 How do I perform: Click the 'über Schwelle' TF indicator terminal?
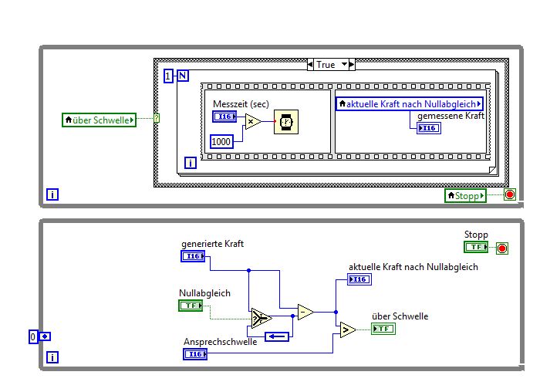pyautogui.click(x=383, y=329)
